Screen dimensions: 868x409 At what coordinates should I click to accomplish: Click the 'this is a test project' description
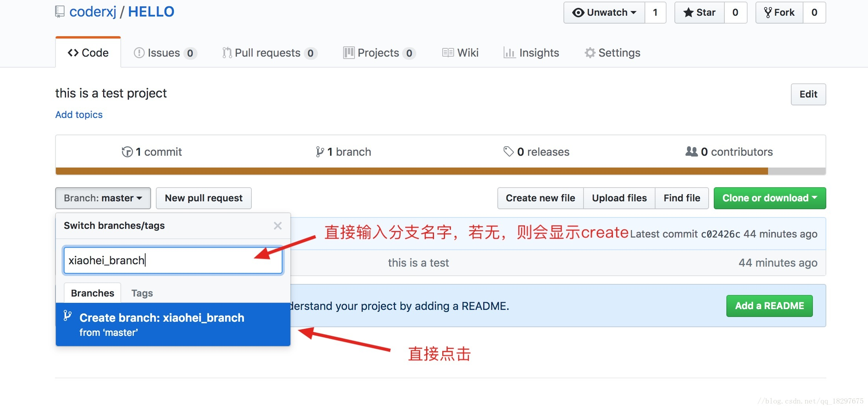point(111,93)
